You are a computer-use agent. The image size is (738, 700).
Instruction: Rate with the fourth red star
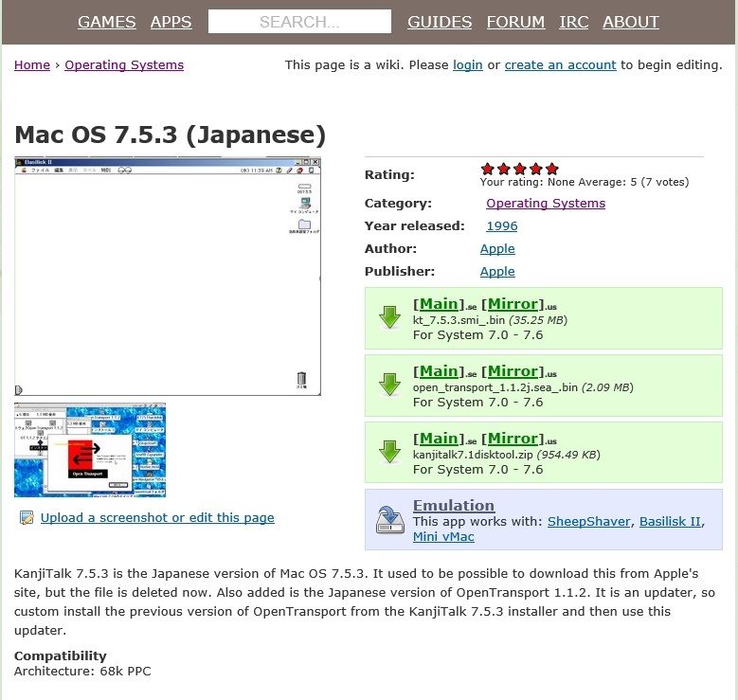[535, 169]
